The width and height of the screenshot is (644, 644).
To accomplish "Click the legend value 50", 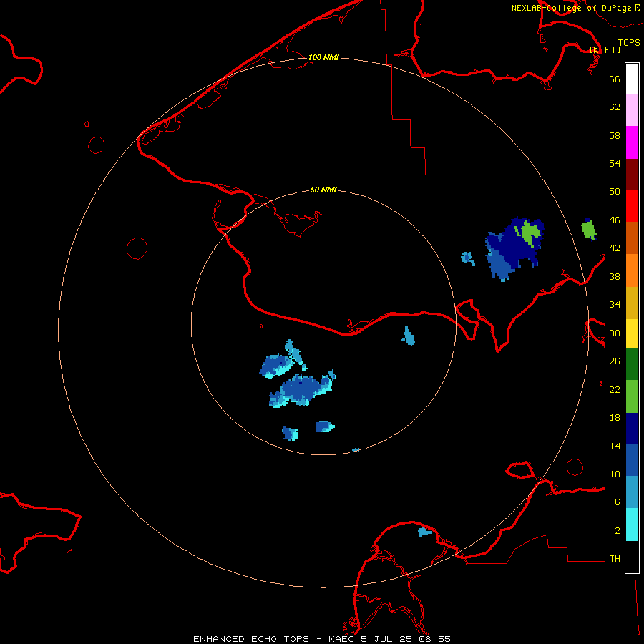I will [x=615, y=192].
